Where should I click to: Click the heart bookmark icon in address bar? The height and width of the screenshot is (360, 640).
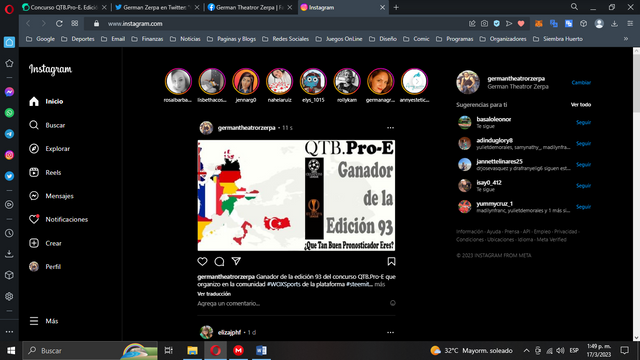521,24
